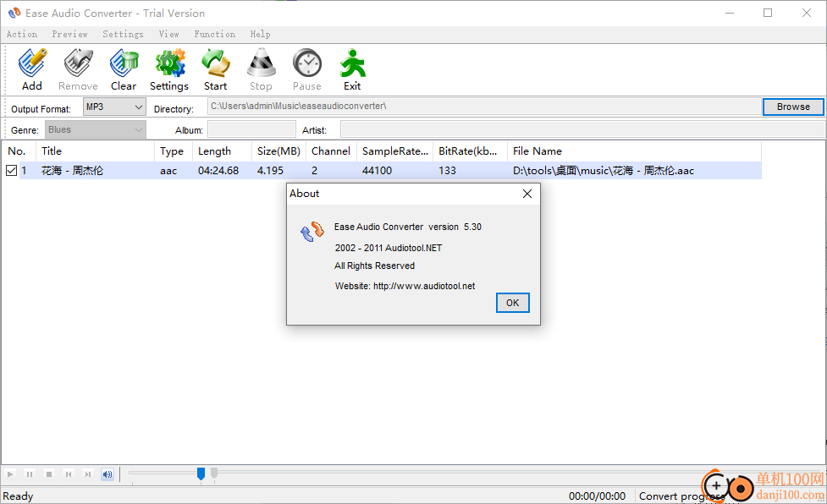The width and height of the screenshot is (827, 504).
Task: Click the BitRate column header
Action: pos(470,151)
